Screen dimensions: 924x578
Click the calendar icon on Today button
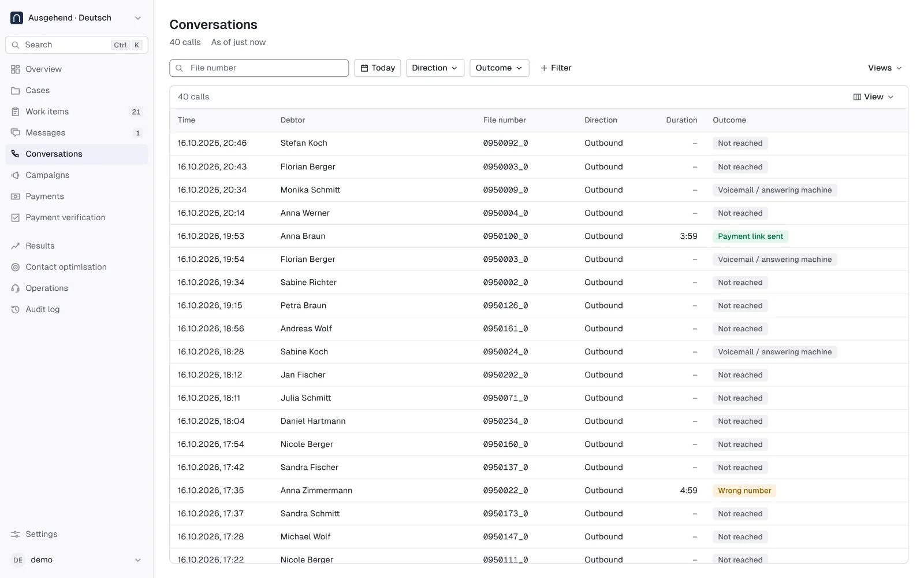click(x=364, y=68)
